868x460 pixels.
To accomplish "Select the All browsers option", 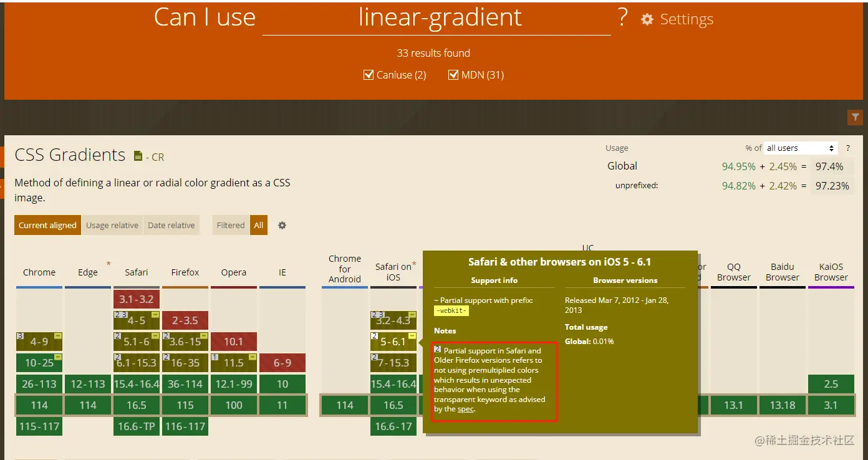I will point(259,225).
